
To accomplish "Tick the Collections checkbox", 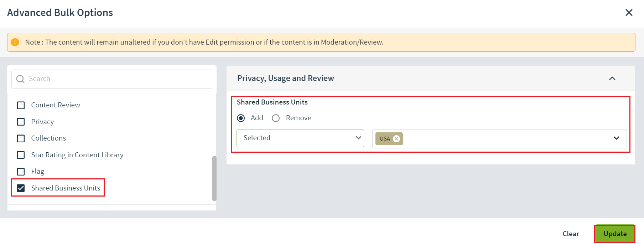I will (21, 138).
